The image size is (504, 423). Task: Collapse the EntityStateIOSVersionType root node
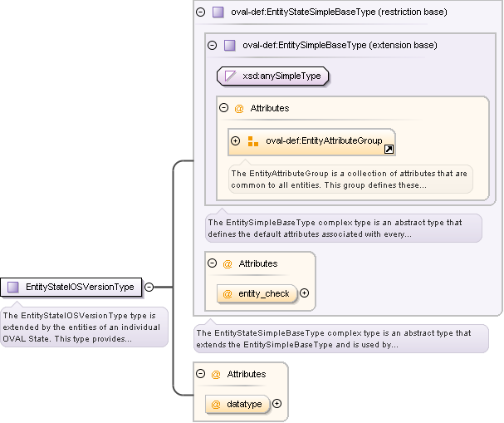(149, 287)
